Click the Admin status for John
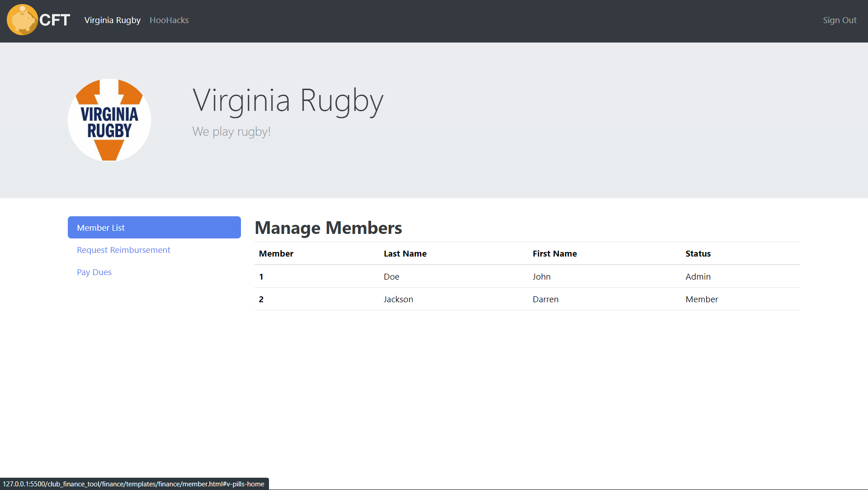Viewport: 868px width, 490px height. pyautogui.click(x=698, y=277)
